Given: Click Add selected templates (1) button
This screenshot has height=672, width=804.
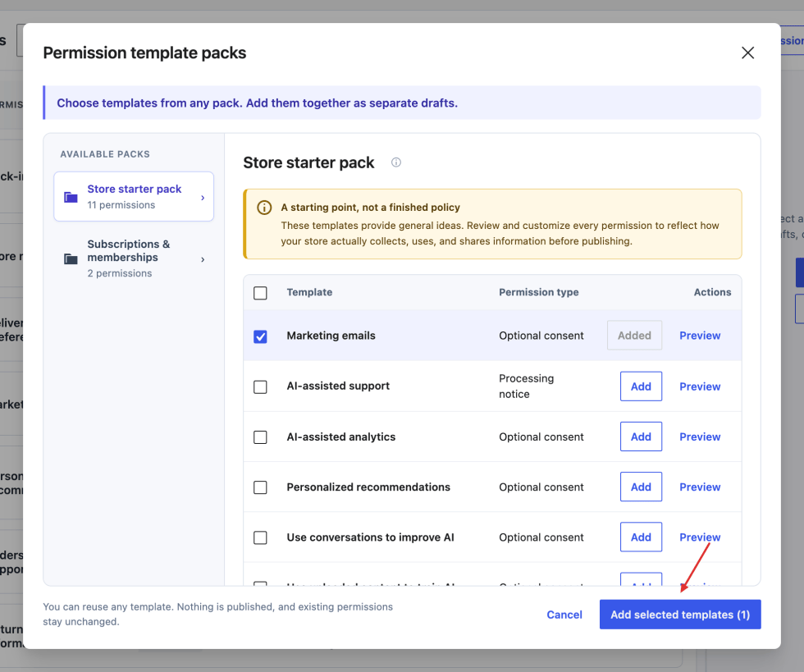Looking at the screenshot, I should tap(680, 615).
